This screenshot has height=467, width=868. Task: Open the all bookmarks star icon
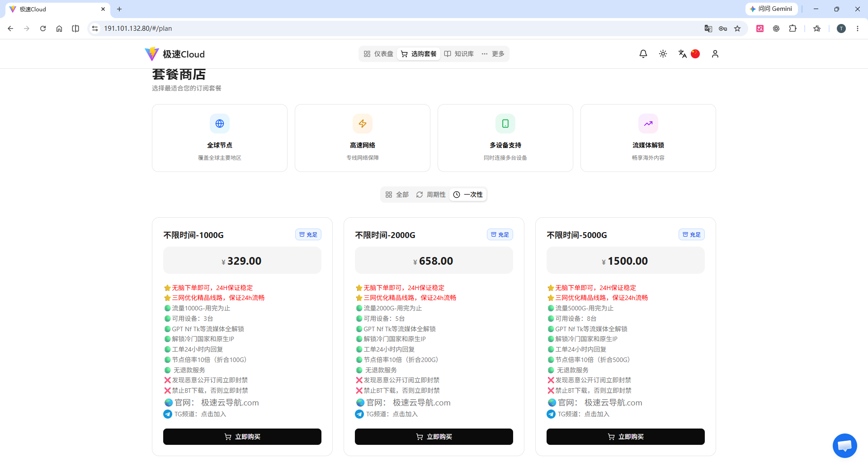817,29
